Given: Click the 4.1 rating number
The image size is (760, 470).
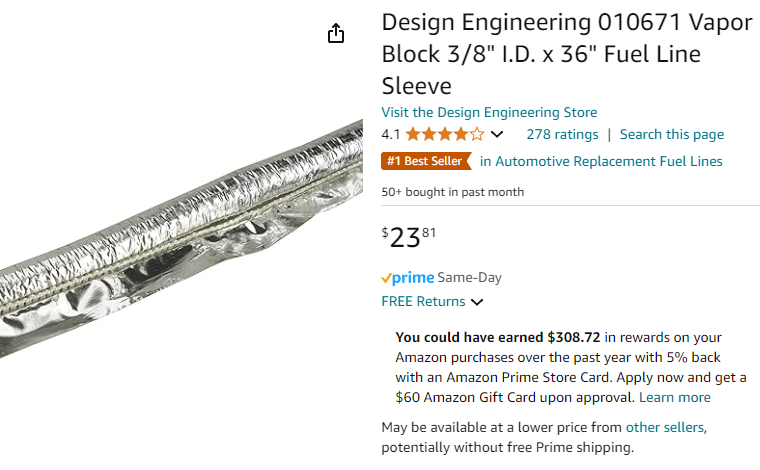Looking at the screenshot, I should pos(391,135).
